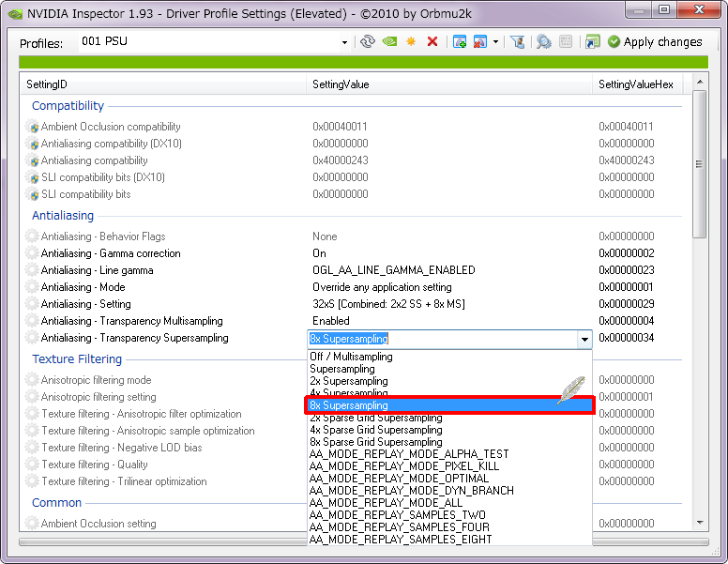Viewport: 728px width, 564px height.
Task: Click shield gear icon of Ambient Occlusion compatibility
Action: coord(33,127)
